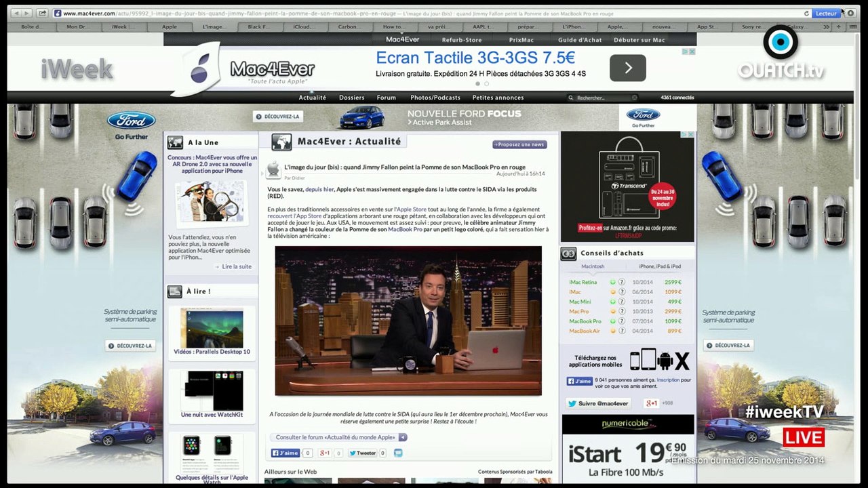Screen dimensions: 868x488
Task: Click the Google +1 button under article
Action: coord(325,453)
